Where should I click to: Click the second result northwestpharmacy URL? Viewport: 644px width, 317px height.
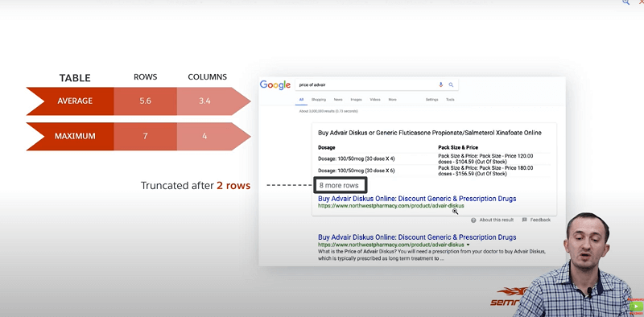391,245
